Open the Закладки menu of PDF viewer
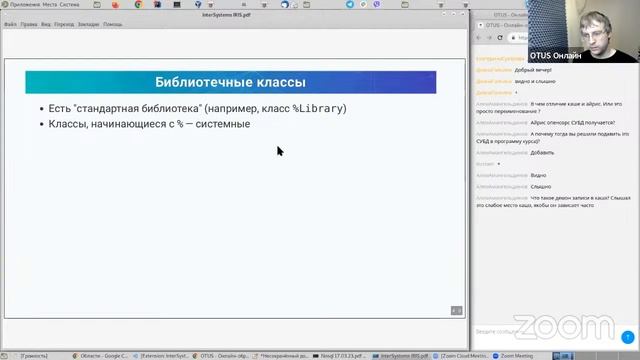This screenshot has height=360, width=640. 89,24
